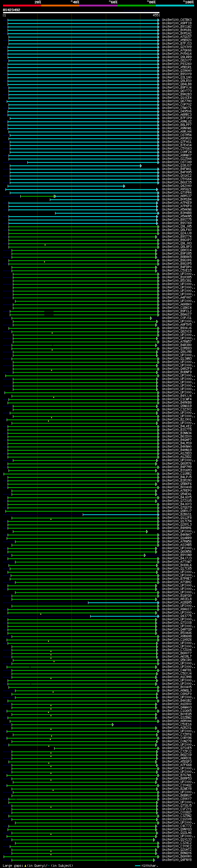197x868 pixels.
Task: Click the shortened cyan alignment bar for UniRef100_Q42040
Action: 66,186
